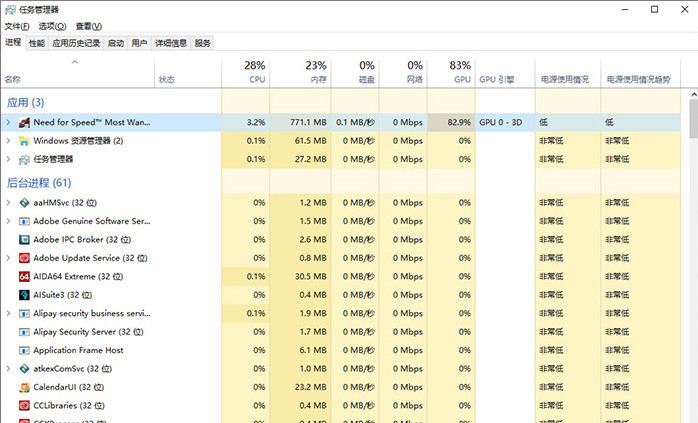This screenshot has height=423, width=698.
Task: Expand the aaHMSvc background process
Action: pyautogui.click(x=8, y=202)
